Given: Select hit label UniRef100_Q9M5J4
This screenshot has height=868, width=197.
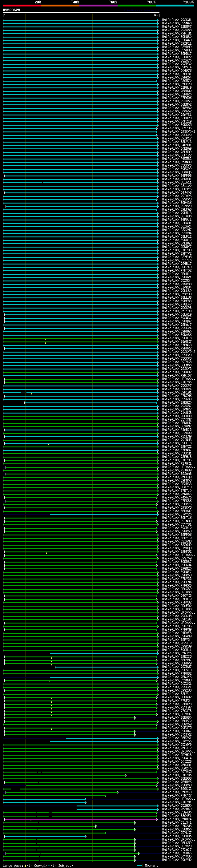Looking at the screenshot, I should [177, 67].
